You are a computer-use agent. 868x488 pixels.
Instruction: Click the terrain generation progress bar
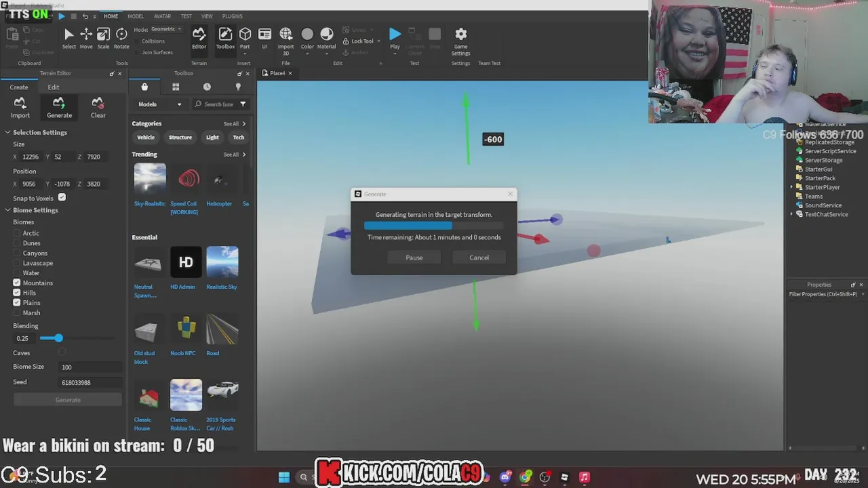pos(434,226)
